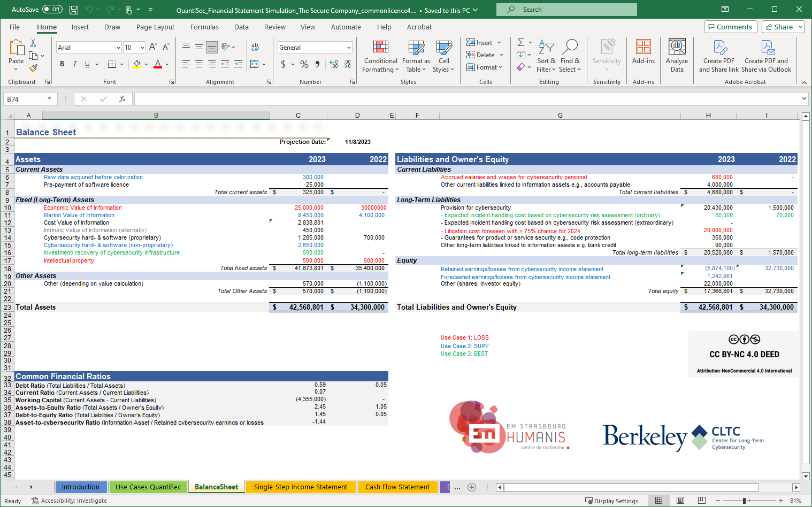Click the Clear eraser icon

click(x=521, y=67)
